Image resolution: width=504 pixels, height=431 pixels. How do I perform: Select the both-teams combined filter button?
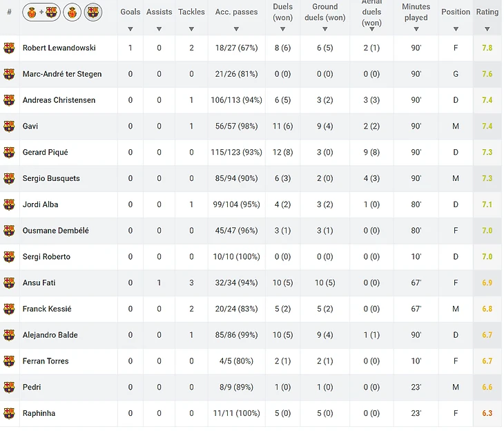point(41,12)
